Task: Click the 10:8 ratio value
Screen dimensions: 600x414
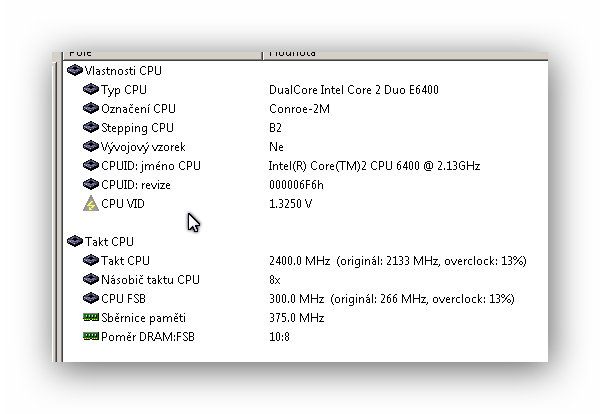Action: coord(279,337)
